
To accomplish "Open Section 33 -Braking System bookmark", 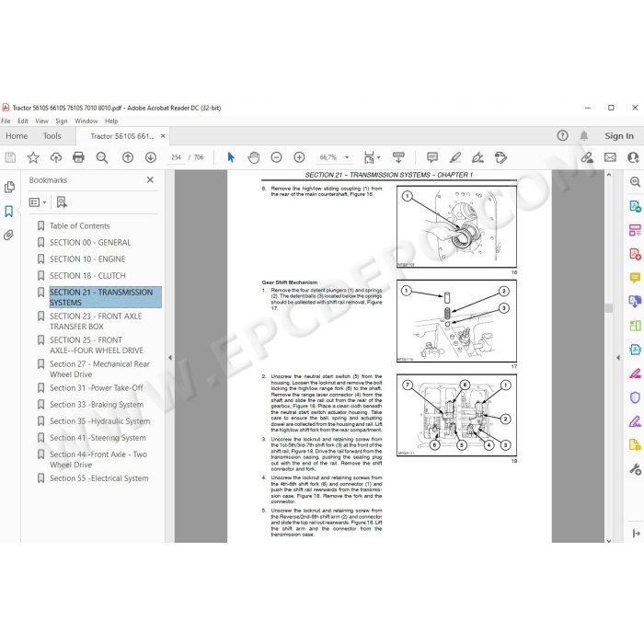I will pos(97,405).
